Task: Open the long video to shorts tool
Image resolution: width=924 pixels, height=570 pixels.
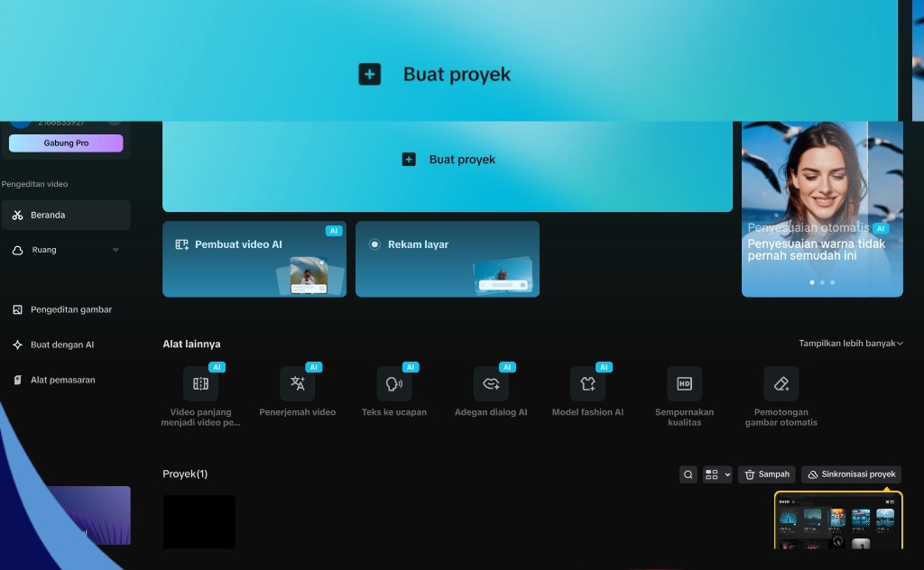Action: [200, 384]
